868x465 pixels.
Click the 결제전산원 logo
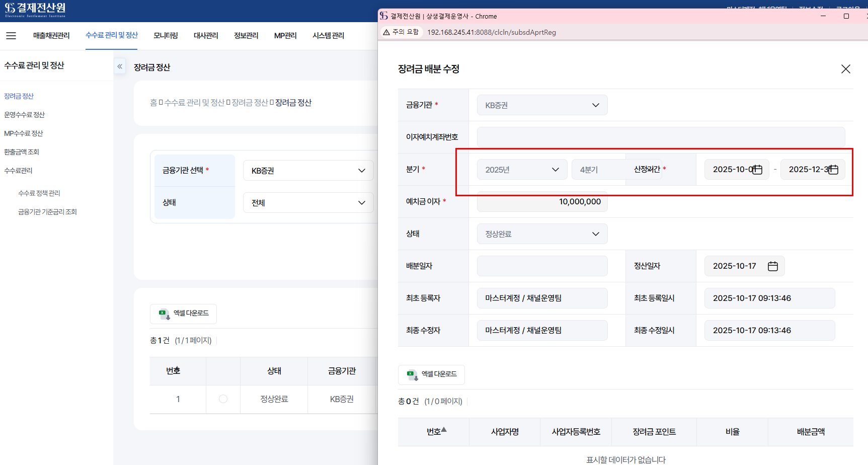(x=35, y=10)
